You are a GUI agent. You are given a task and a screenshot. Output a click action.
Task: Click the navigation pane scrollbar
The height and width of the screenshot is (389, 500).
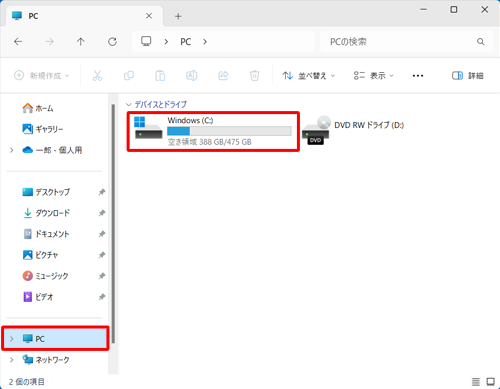click(x=113, y=223)
